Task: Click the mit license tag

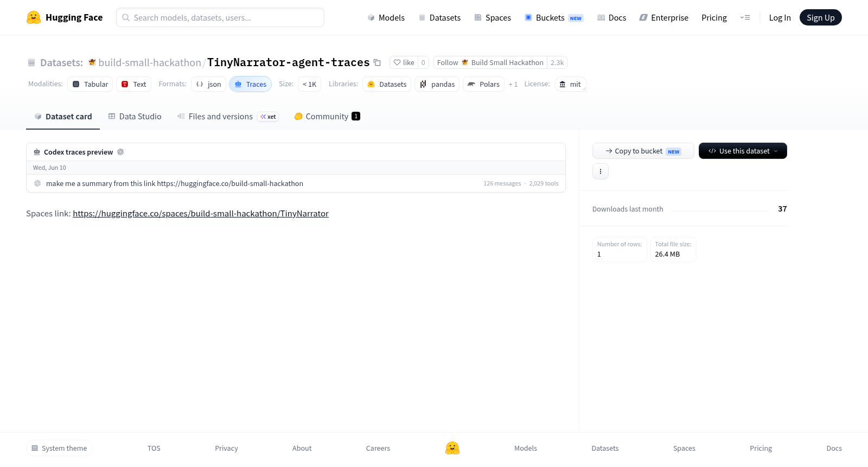Action: 570,84
